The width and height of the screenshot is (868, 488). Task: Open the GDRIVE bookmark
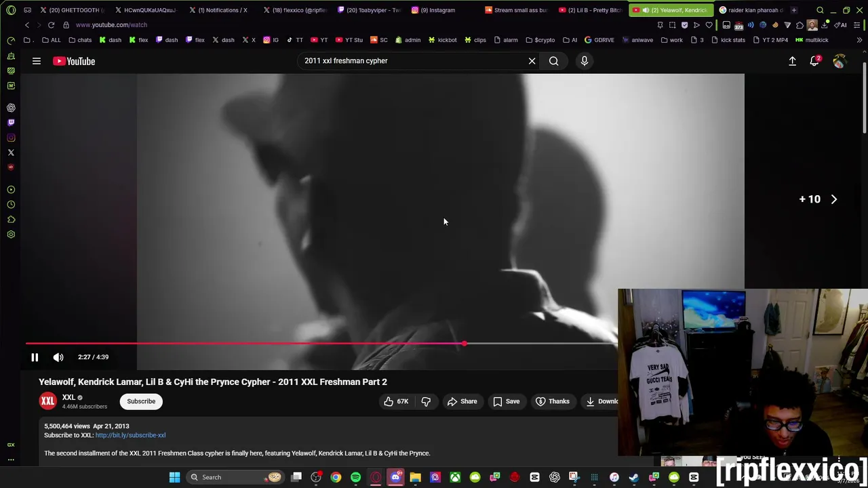(599, 40)
